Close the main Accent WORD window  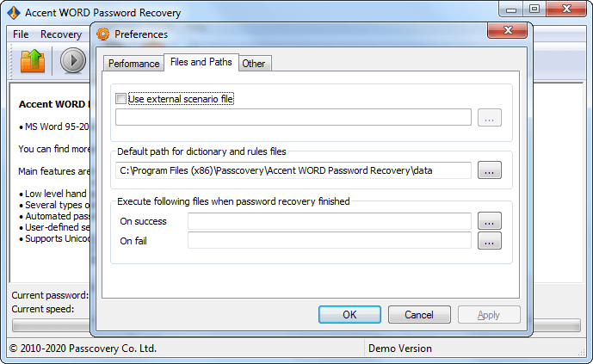click(x=566, y=9)
